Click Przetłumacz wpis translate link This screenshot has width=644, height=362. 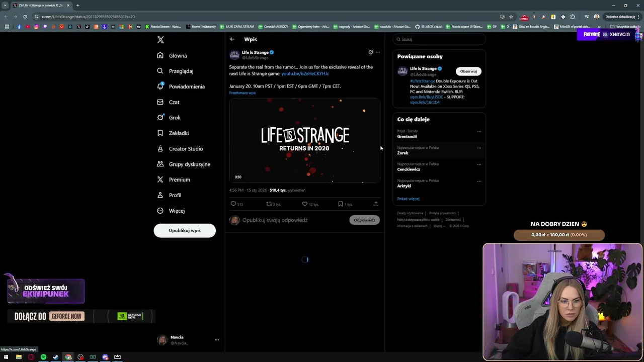(243, 93)
